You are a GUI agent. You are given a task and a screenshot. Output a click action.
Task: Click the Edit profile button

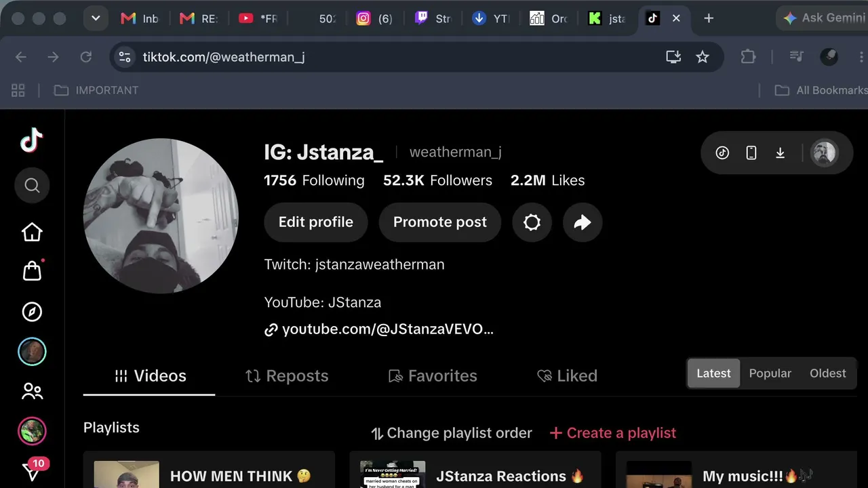(x=316, y=222)
